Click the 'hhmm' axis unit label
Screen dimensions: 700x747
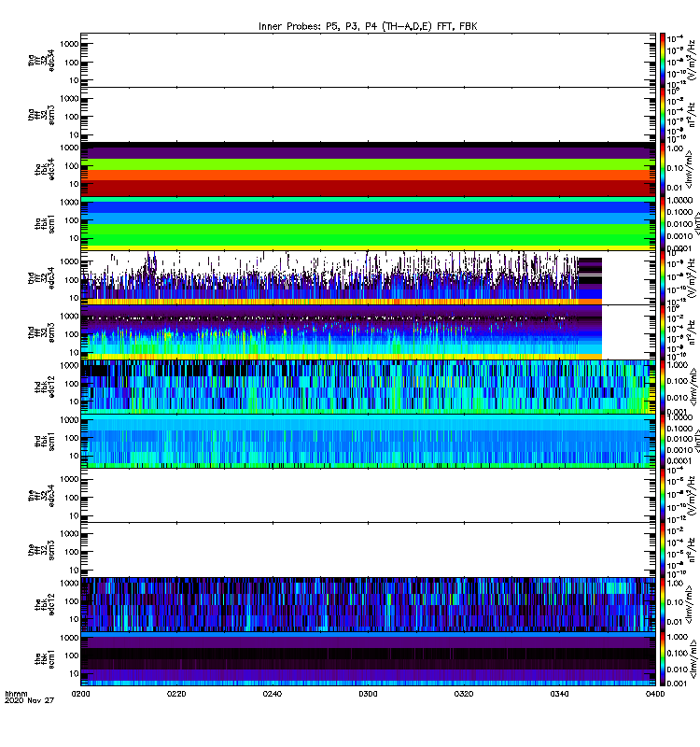16,694
